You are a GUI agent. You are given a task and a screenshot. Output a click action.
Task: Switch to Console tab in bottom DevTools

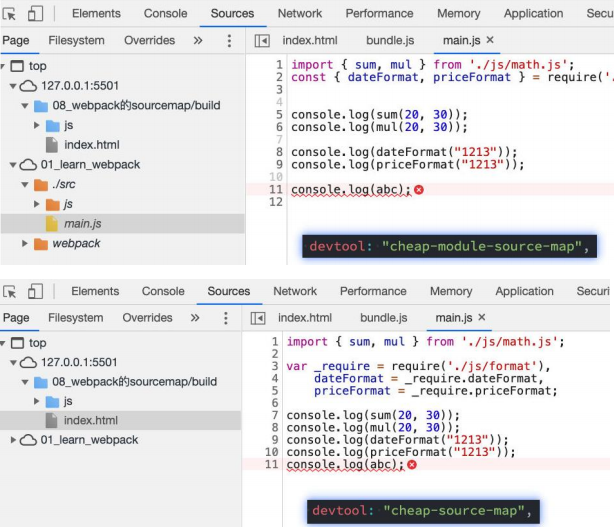(x=163, y=291)
